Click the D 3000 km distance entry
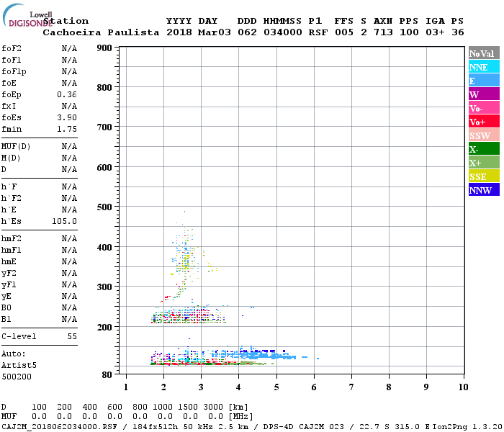Screen dimensions: 504x432 tap(213, 407)
